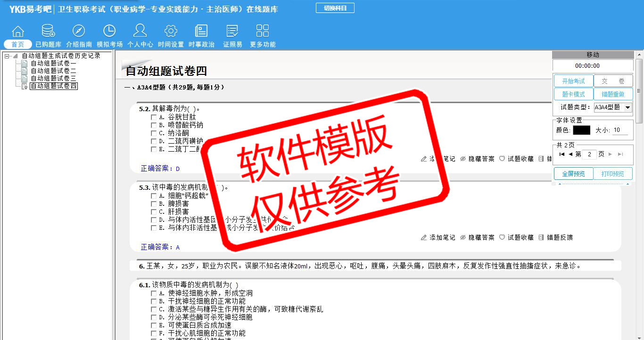Open the 试题类型 dropdown
This screenshot has width=644, height=340.
pos(627,107)
